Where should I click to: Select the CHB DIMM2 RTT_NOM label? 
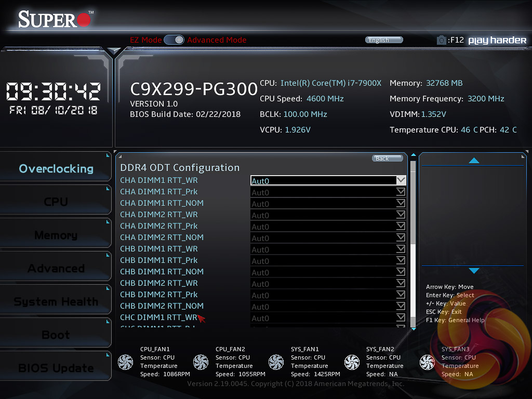pos(162,305)
